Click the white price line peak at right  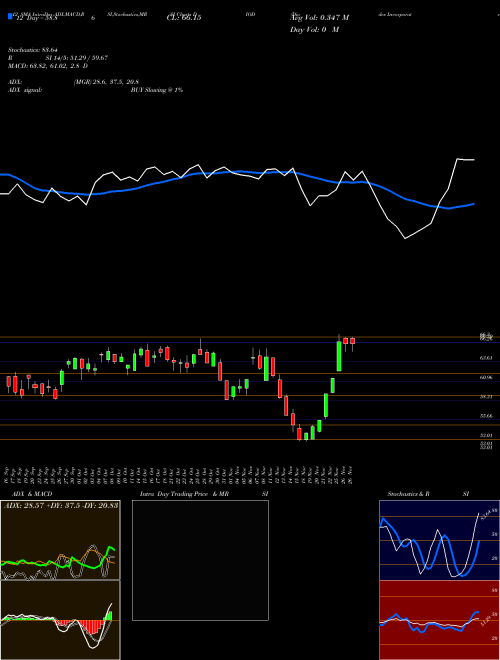458,159
